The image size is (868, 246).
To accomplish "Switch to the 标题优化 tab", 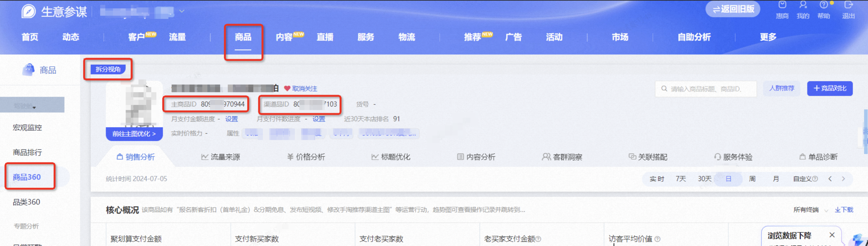I will [x=391, y=157].
